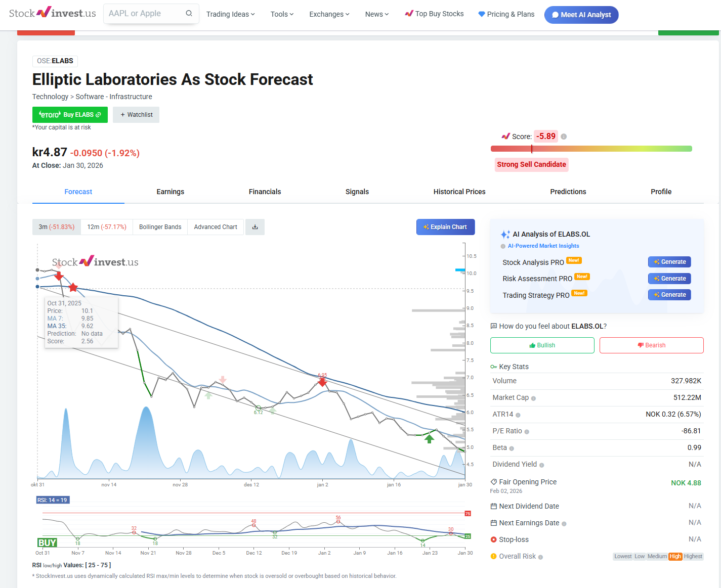Click the score gradient bar
721x588 pixels.
click(591, 149)
